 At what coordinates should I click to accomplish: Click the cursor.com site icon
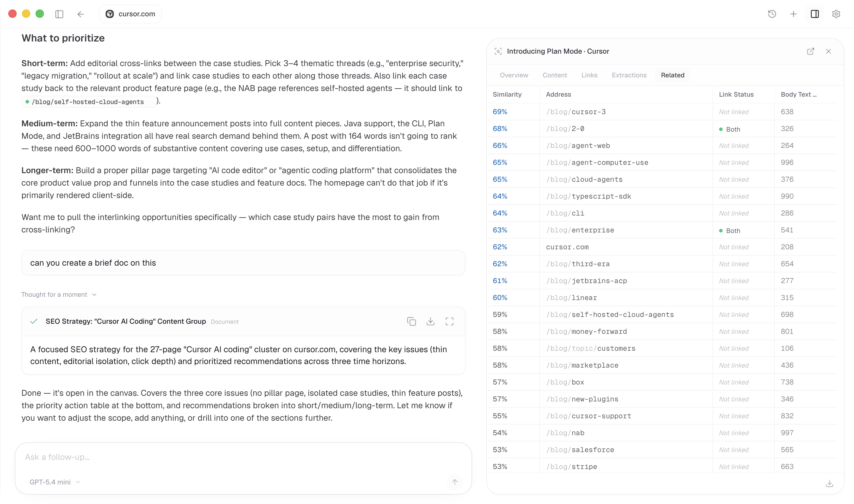click(110, 14)
